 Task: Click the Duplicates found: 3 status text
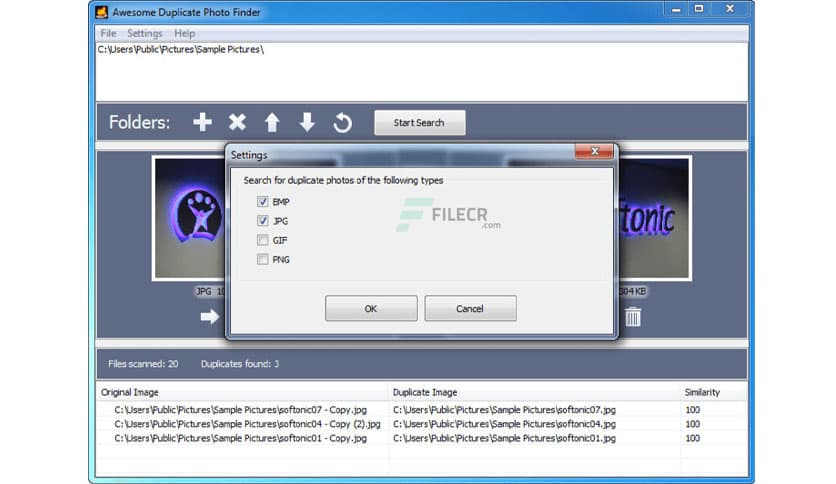[x=240, y=364]
